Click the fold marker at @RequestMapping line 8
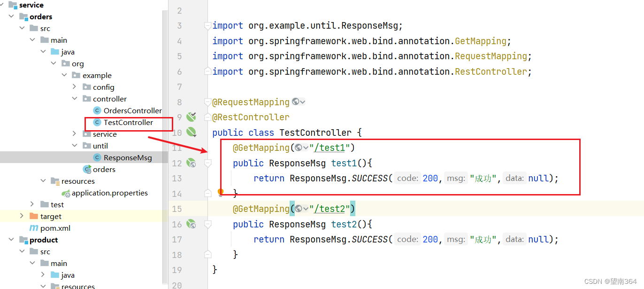The image size is (644, 289). (x=207, y=102)
